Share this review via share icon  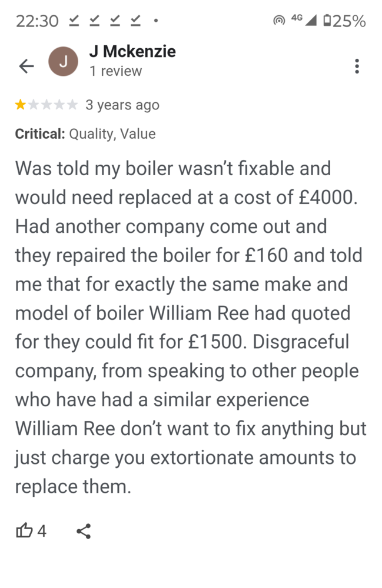(x=84, y=532)
